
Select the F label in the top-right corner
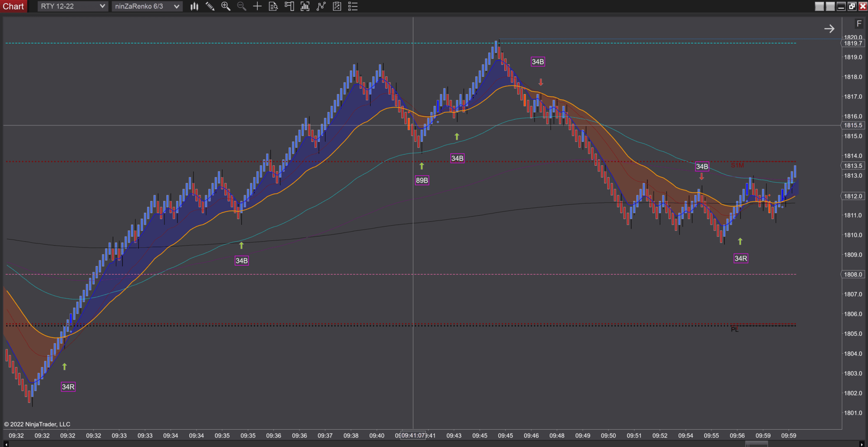click(859, 24)
